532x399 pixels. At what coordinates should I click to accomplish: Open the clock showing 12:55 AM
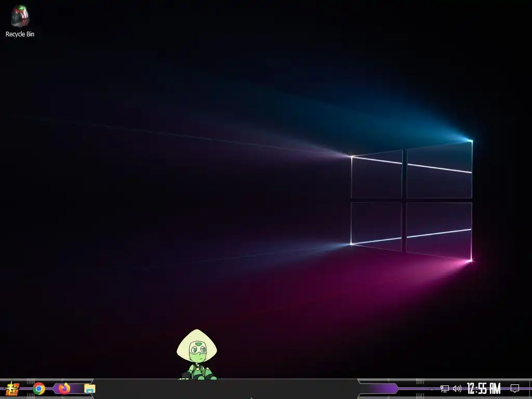tap(484, 389)
